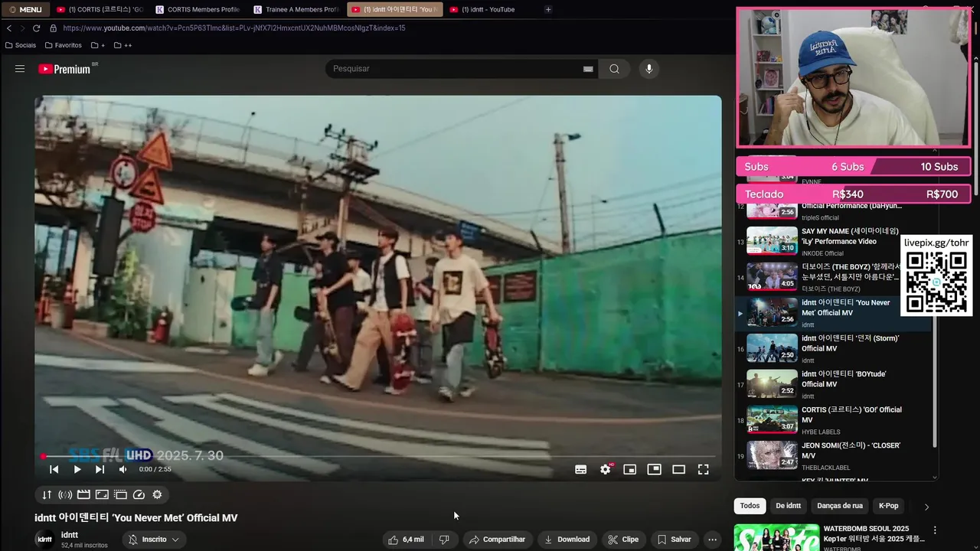The width and height of the screenshot is (980, 551).
Task: Open a new browser tab
Action: pyautogui.click(x=548, y=9)
